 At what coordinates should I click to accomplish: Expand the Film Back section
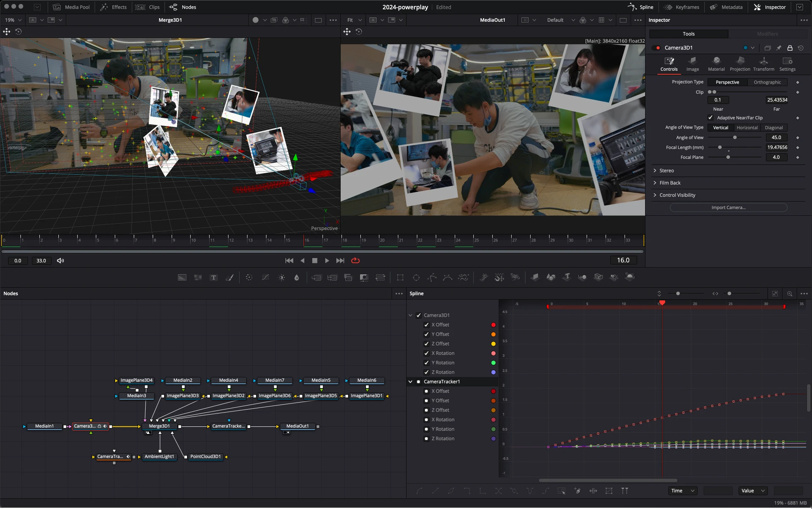(x=670, y=183)
